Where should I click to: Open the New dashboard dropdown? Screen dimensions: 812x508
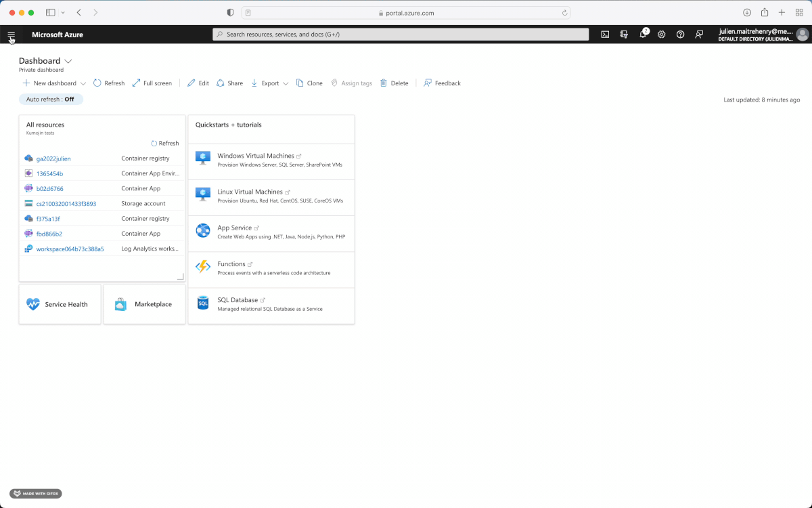point(54,83)
